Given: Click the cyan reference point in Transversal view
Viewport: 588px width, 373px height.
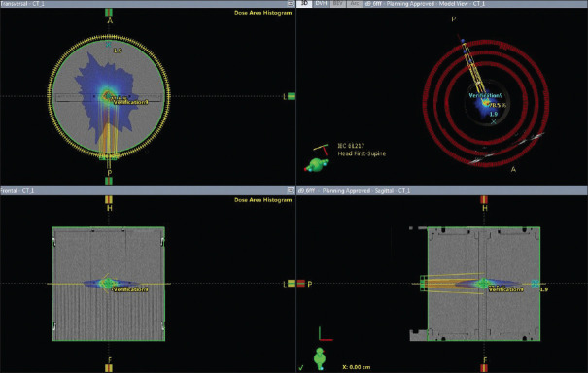Looking at the screenshot, I should (x=109, y=45).
